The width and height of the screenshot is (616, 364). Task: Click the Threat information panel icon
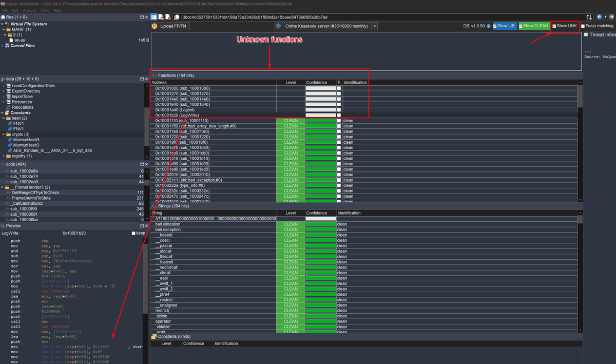586,34
